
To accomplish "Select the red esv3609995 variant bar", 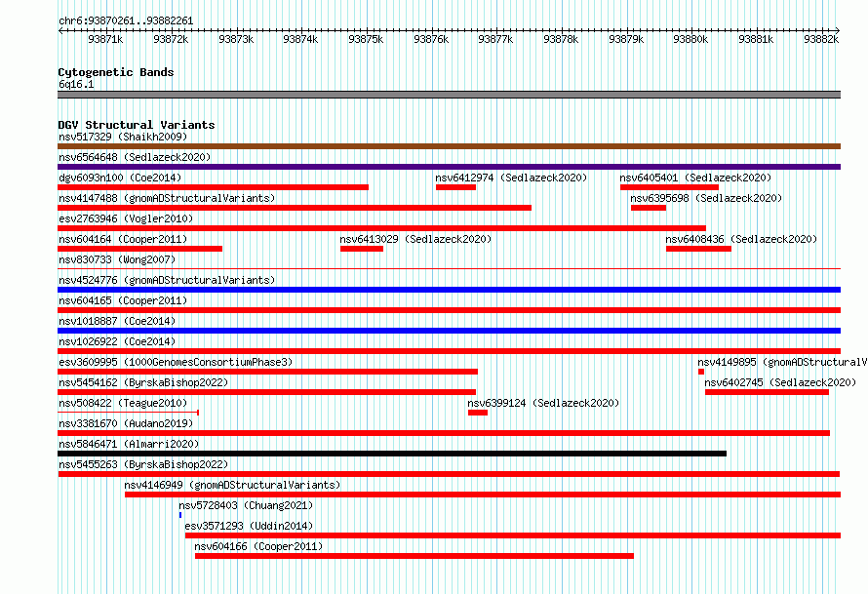I will (x=267, y=372).
